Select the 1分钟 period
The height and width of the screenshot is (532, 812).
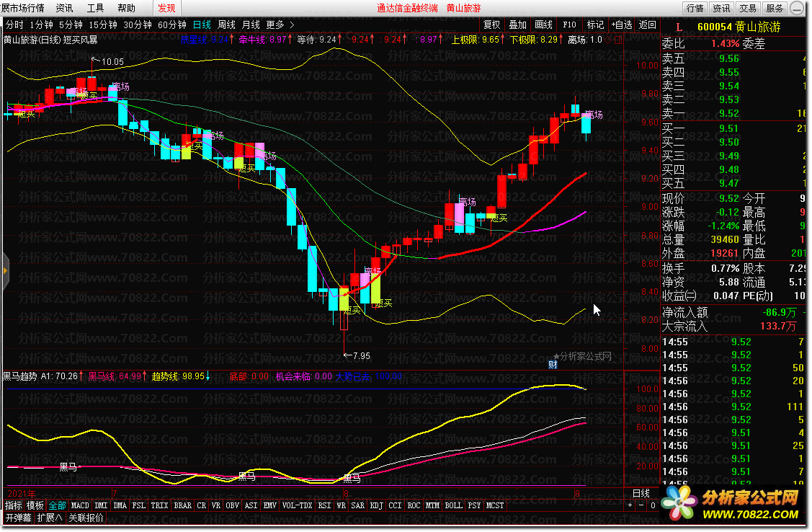(42, 25)
